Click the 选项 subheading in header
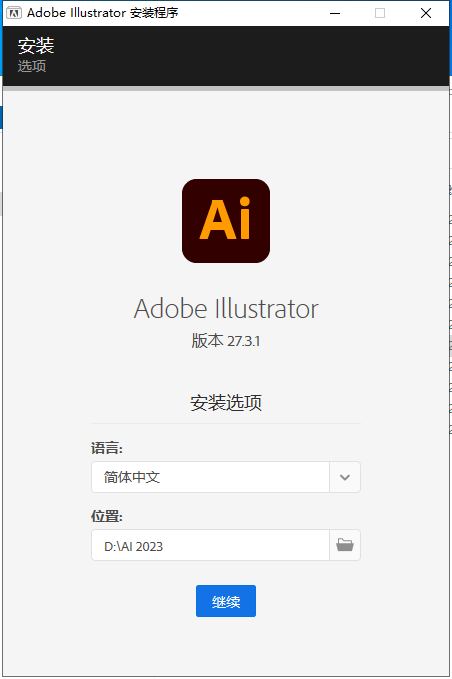Viewport: 452px width, 679px height. click(32, 66)
